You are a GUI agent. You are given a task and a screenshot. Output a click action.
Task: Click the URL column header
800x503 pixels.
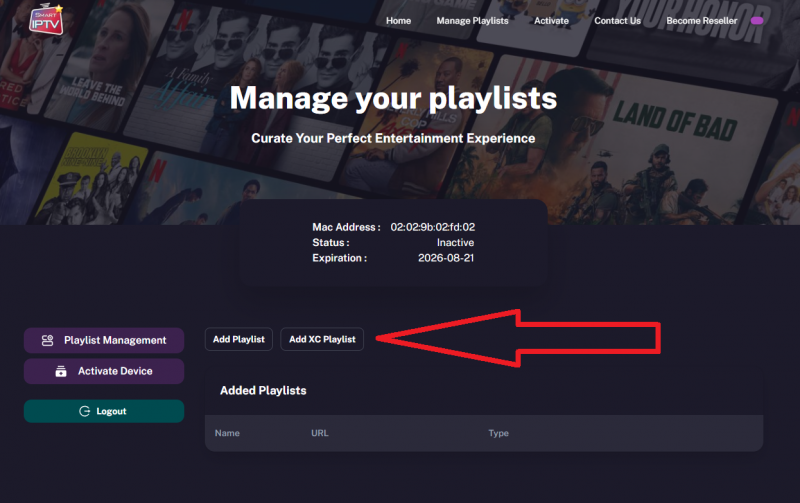(320, 433)
